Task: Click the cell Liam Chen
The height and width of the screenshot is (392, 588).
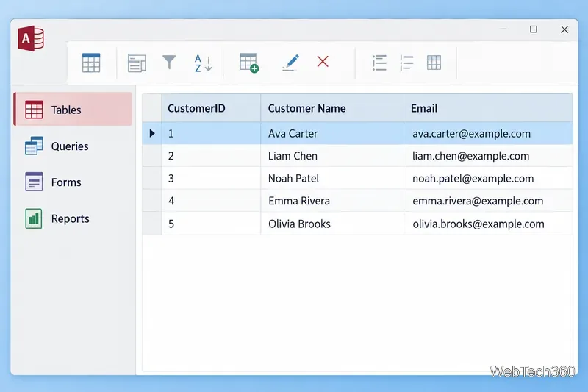Action: click(x=332, y=156)
